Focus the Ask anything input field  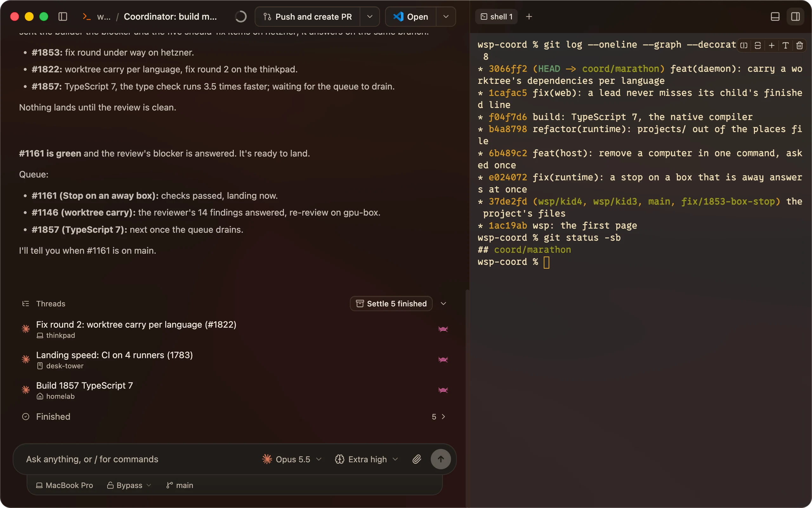[x=138, y=459]
